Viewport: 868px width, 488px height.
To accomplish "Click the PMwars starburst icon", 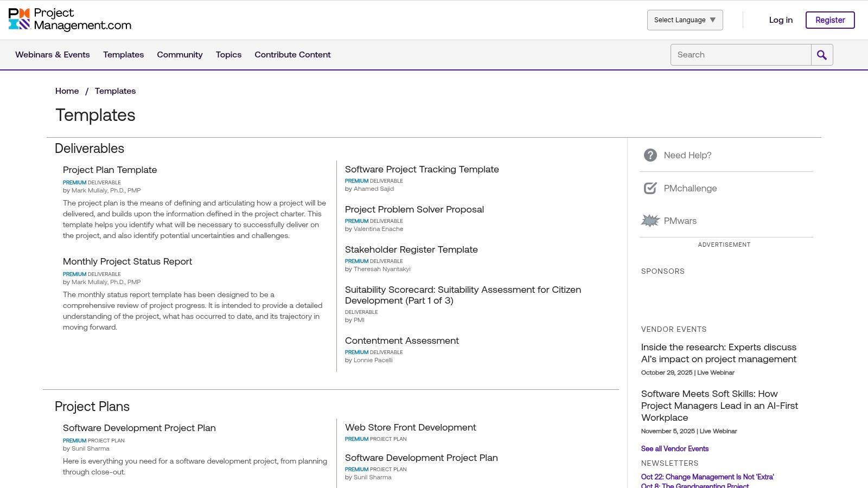I will click(649, 221).
